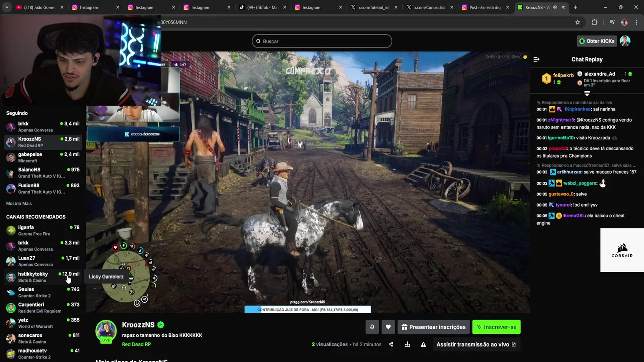The height and width of the screenshot is (362, 644).
Task: Open the Chrome profile avatar
Action: pos(624,22)
